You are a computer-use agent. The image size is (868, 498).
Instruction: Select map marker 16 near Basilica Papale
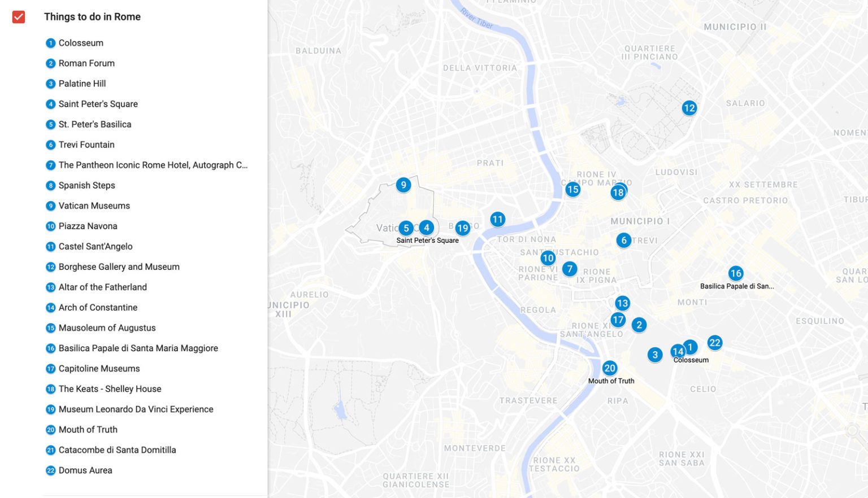tap(735, 274)
